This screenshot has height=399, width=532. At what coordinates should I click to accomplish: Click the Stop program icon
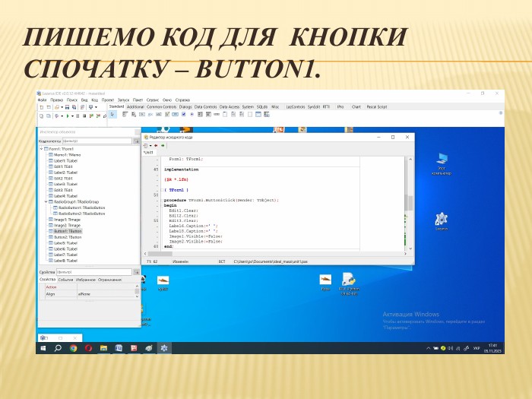click(84, 116)
